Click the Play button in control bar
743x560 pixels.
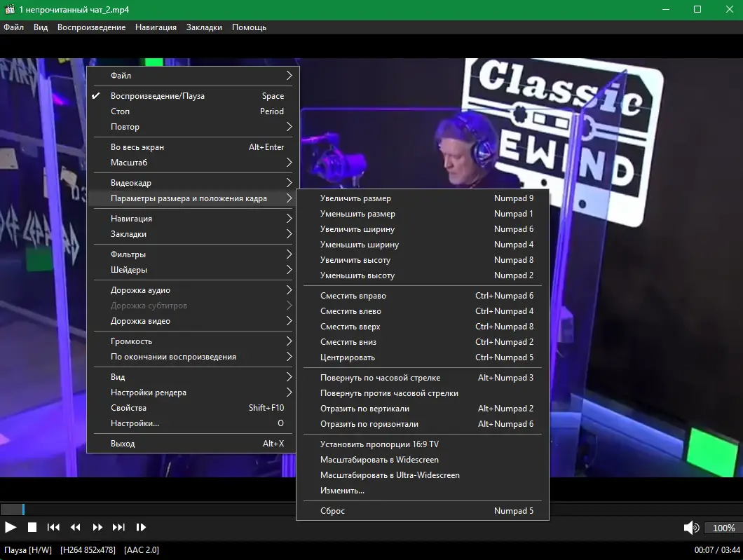(11, 527)
